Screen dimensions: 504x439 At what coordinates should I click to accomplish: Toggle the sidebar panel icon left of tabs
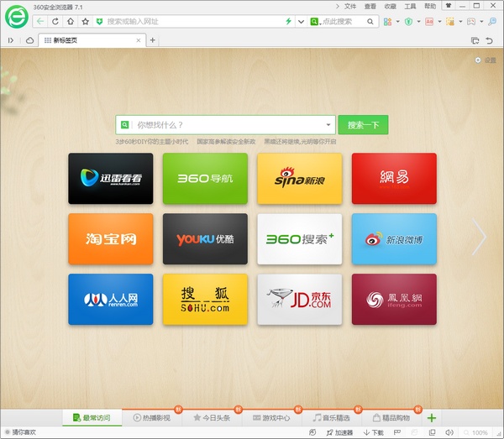11,40
